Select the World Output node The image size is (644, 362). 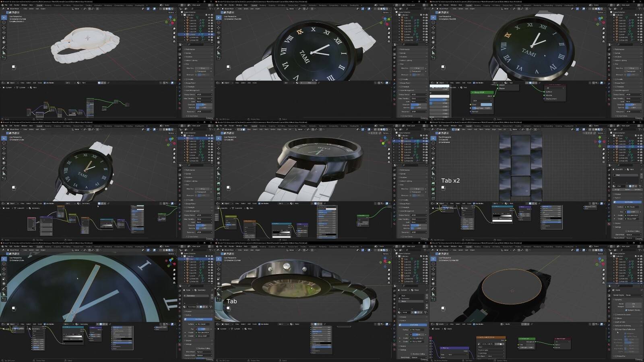[561, 339]
